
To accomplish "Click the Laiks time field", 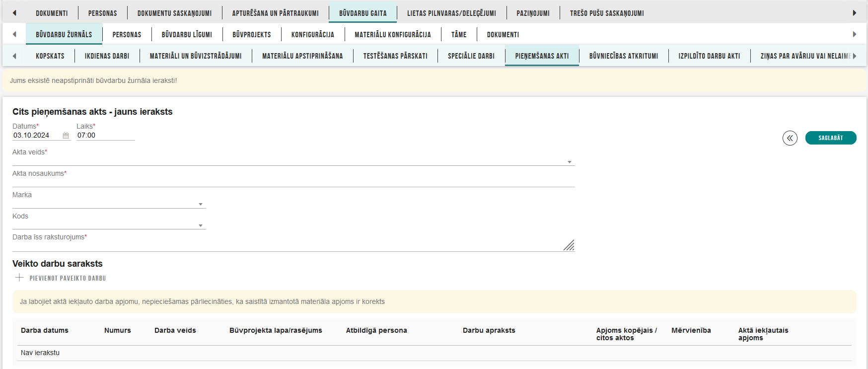I will pyautogui.click(x=106, y=135).
